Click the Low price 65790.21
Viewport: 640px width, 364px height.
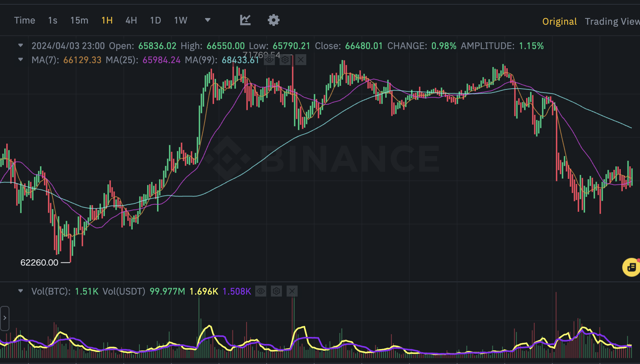coord(291,46)
